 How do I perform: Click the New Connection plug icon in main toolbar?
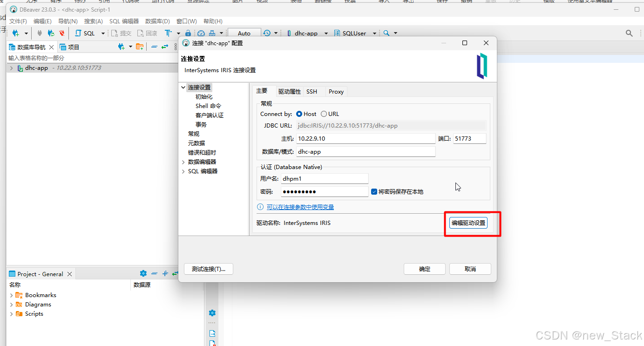click(16, 33)
